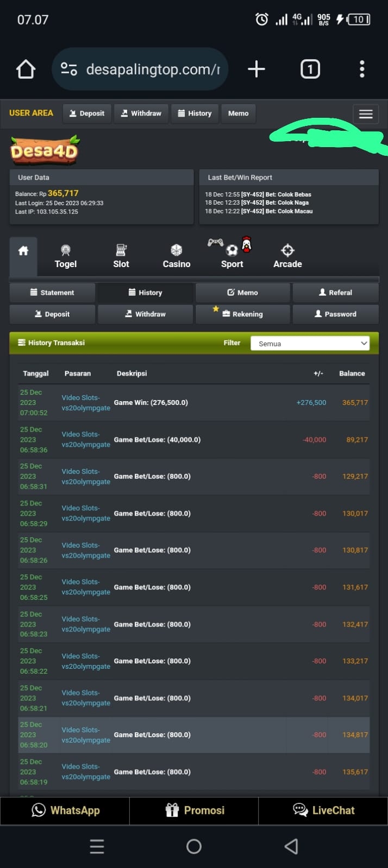Screen dimensions: 388x868
Task: Open the Casino games category
Action: click(x=177, y=256)
